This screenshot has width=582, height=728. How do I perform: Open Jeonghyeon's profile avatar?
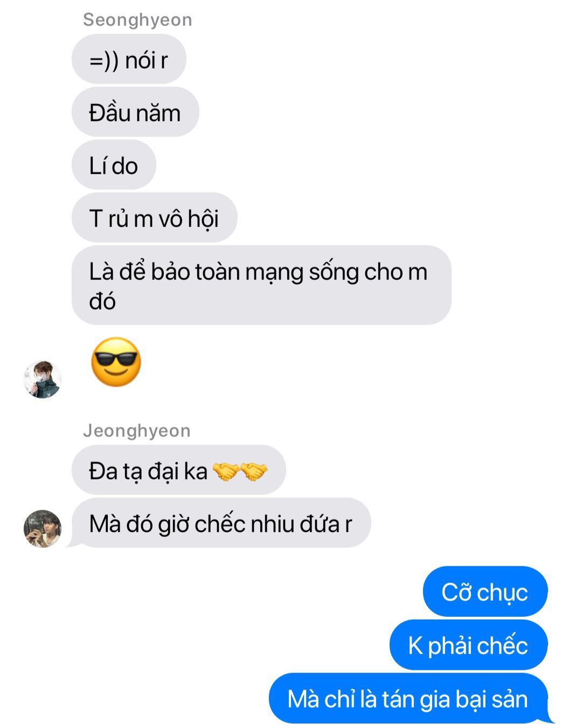pos(43,528)
